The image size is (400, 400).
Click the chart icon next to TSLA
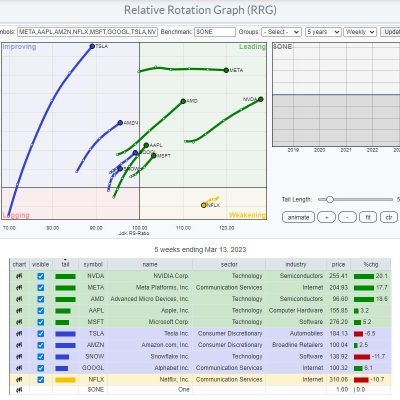(19, 334)
